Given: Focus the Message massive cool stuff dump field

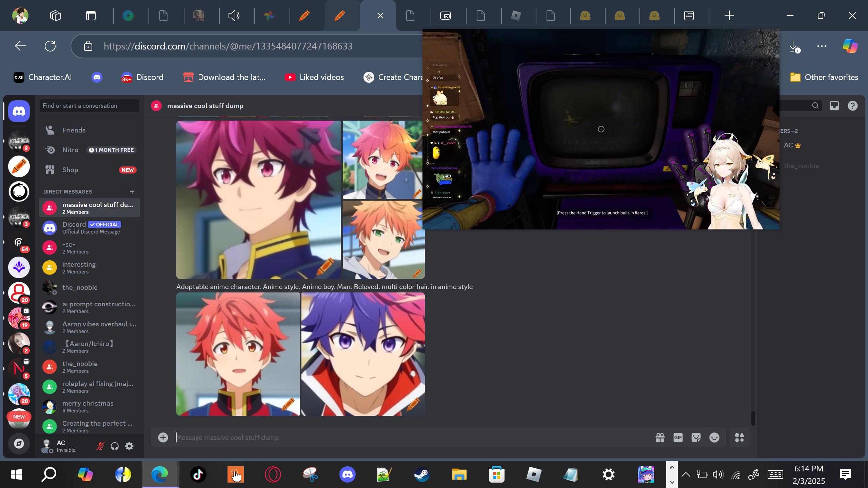Looking at the screenshot, I should coord(414,438).
